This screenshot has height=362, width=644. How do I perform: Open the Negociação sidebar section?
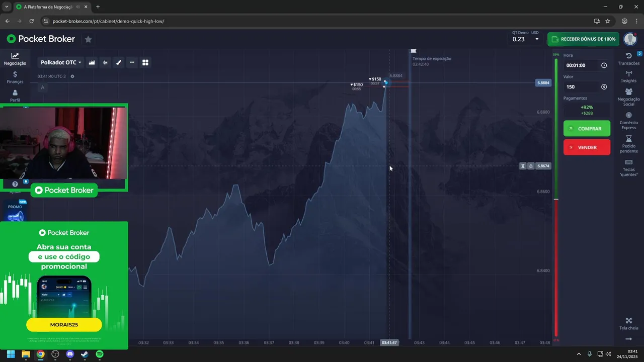(15, 59)
